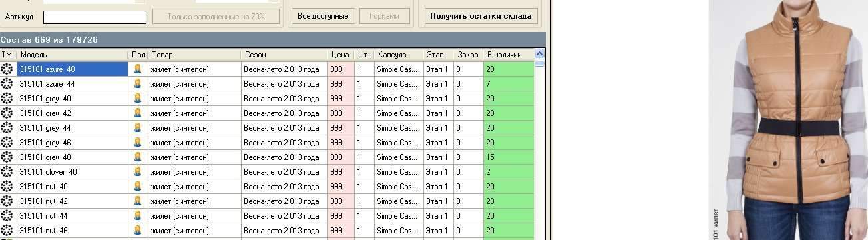Click the brand logo icon for 315101 nut 42
The width and height of the screenshot is (868, 240).
(x=7, y=201)
